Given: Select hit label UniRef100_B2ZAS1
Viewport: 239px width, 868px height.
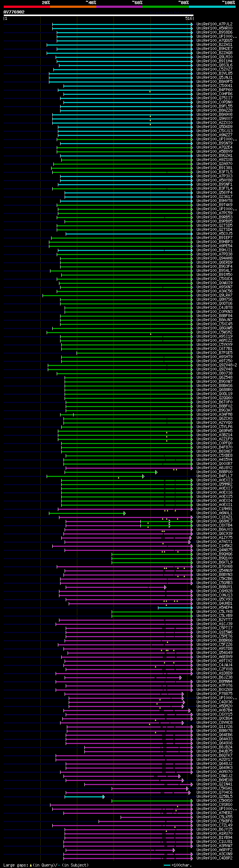Looking at the screenshot, I should pyautogui.click(x=214, y=45).
